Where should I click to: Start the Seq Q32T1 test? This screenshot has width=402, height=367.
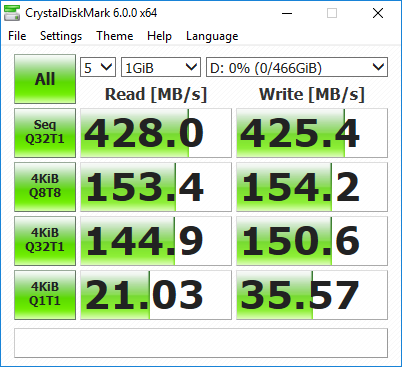(45, 133)
